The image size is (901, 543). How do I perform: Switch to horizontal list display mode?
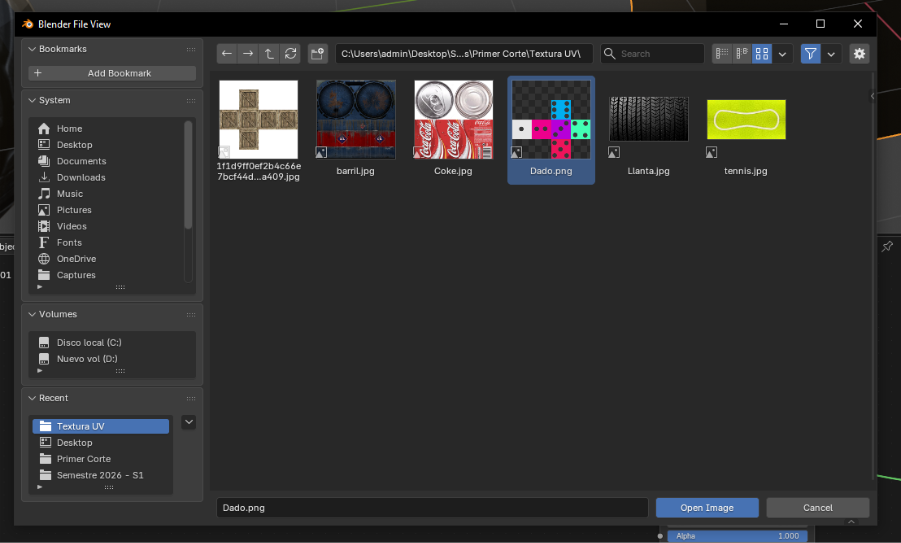741,54
